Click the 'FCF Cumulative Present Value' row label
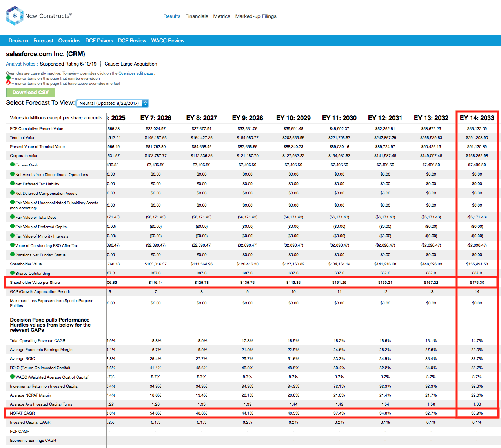501x448 pixels. pyautogui.click(x=36, y=129)
